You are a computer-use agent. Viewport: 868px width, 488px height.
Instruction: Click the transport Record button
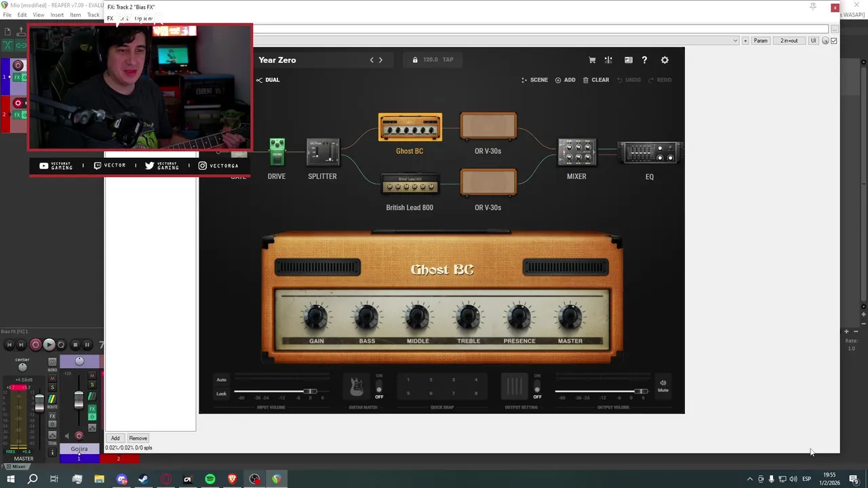pyautogui.click(x=36, y=345)
